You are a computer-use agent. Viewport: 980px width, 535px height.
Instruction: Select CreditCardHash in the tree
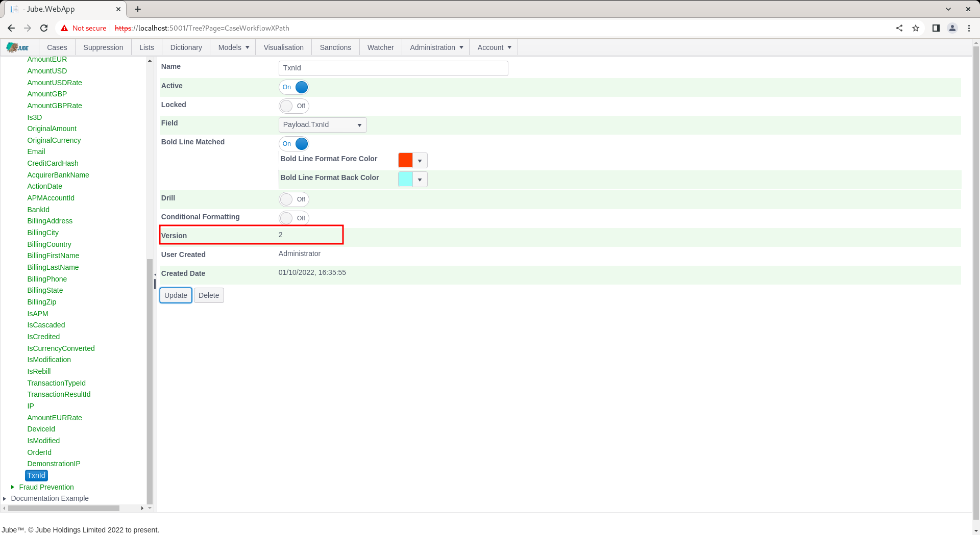pos(53,163)
